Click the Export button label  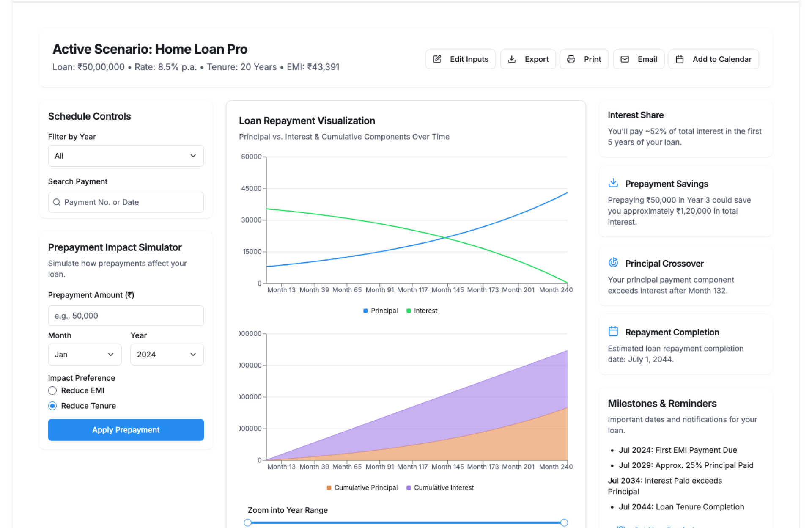coord(536,59)
